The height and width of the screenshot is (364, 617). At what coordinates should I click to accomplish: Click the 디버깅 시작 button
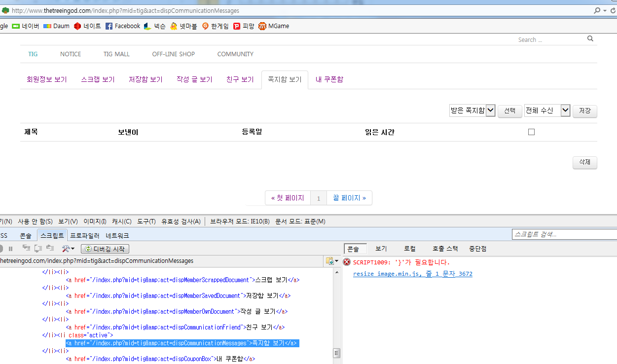coord(105,248)
